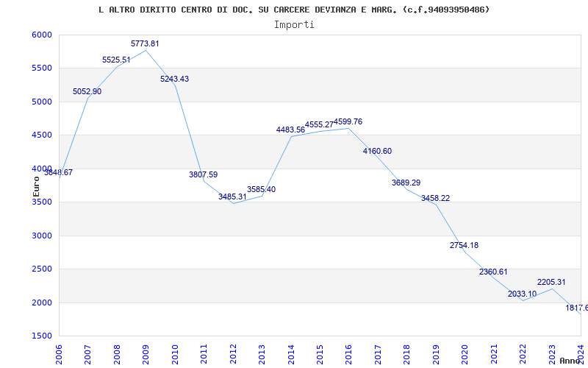Click the data label 2033.10
This screenshot has height=368, width=588.
(x=522, y=294)
